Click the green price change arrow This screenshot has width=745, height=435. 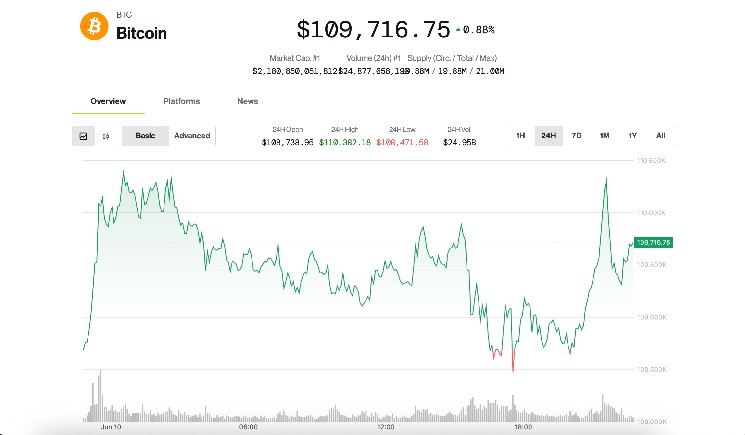tap(458, 28)
